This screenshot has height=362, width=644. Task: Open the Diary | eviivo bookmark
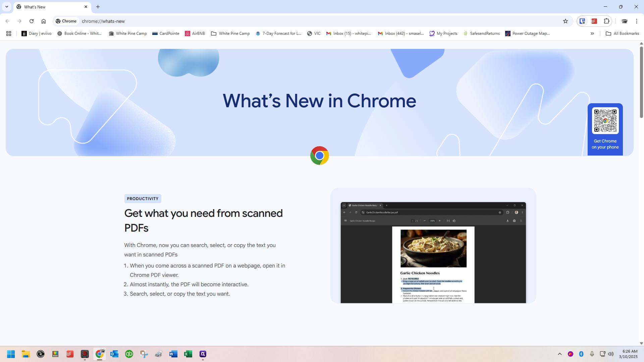[37, 34]
